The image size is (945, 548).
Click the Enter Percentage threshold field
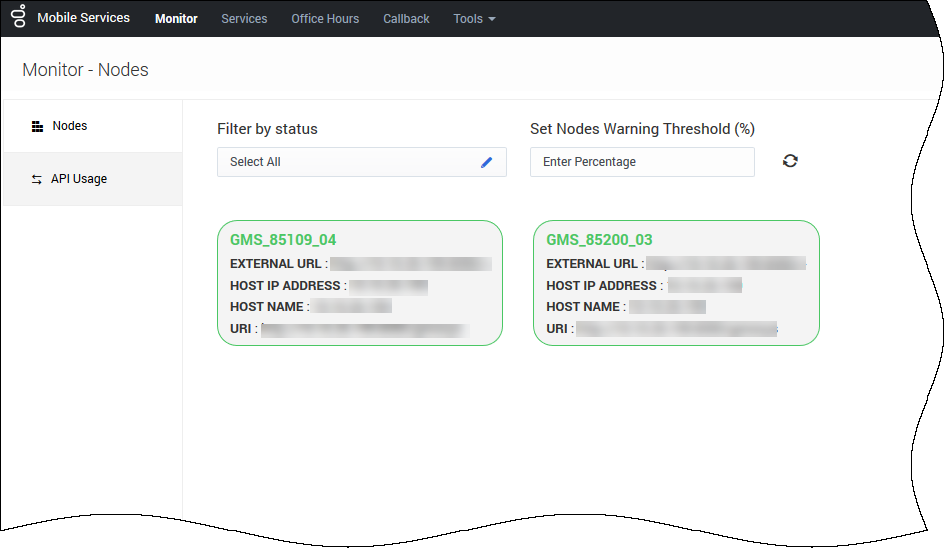tap(642, 162)
